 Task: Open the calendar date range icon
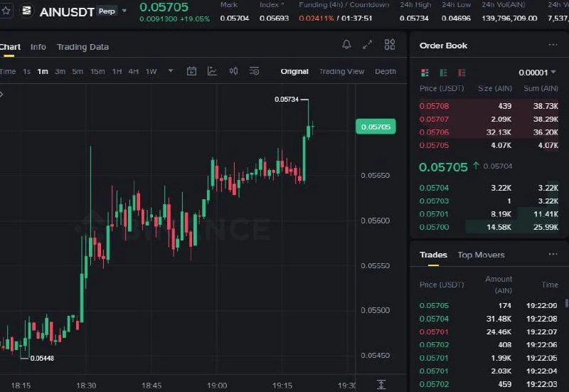click(191, 71)
